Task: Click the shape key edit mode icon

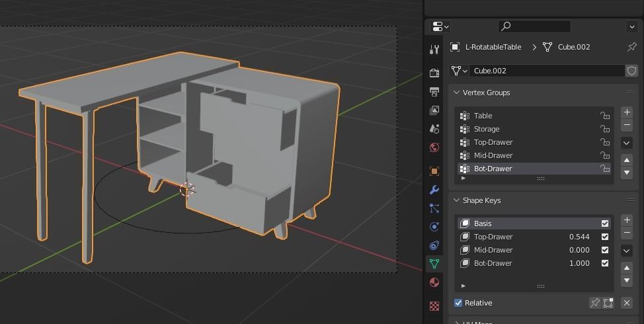Action: [608, 303]
